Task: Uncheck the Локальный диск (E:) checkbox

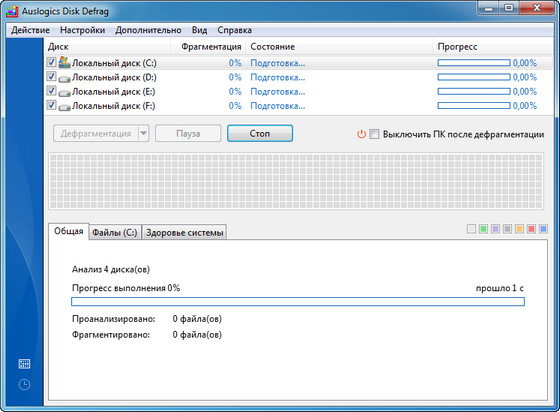Action: coord(51,91)
